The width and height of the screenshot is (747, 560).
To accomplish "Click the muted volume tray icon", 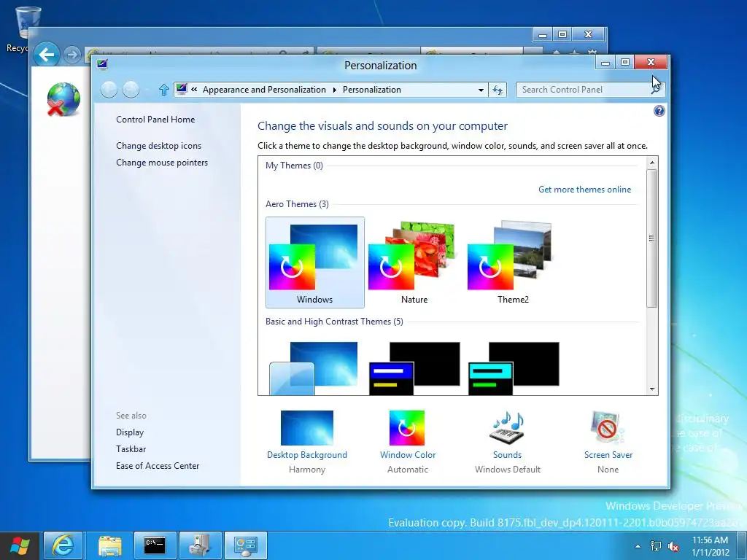I will 673,546.
